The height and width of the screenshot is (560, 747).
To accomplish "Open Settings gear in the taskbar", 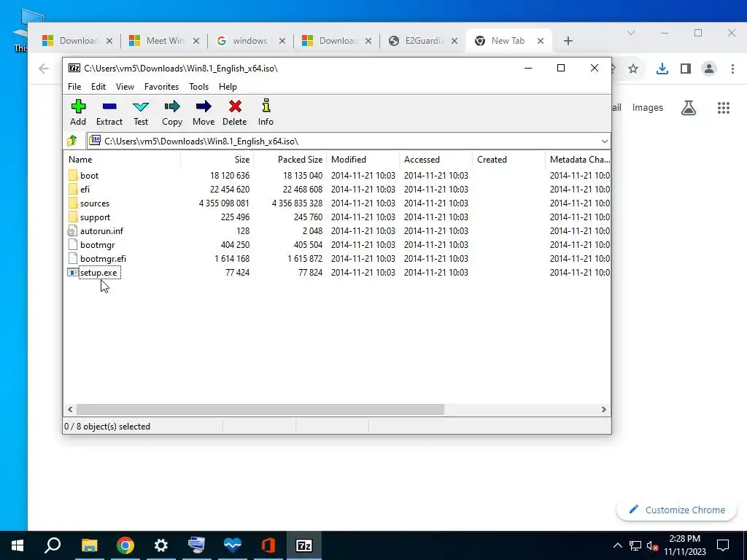I will point(161,545).
